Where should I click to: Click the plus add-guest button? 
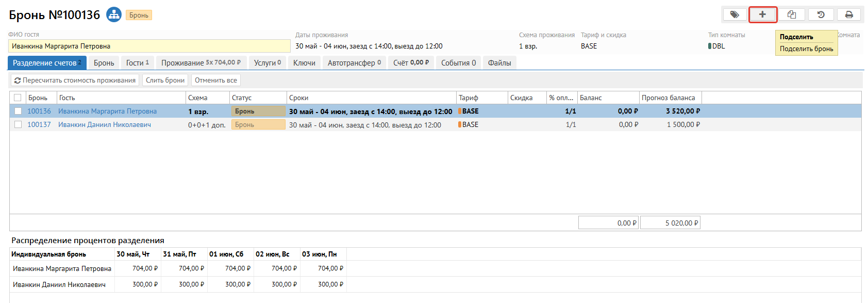click(x=763, y=14)
